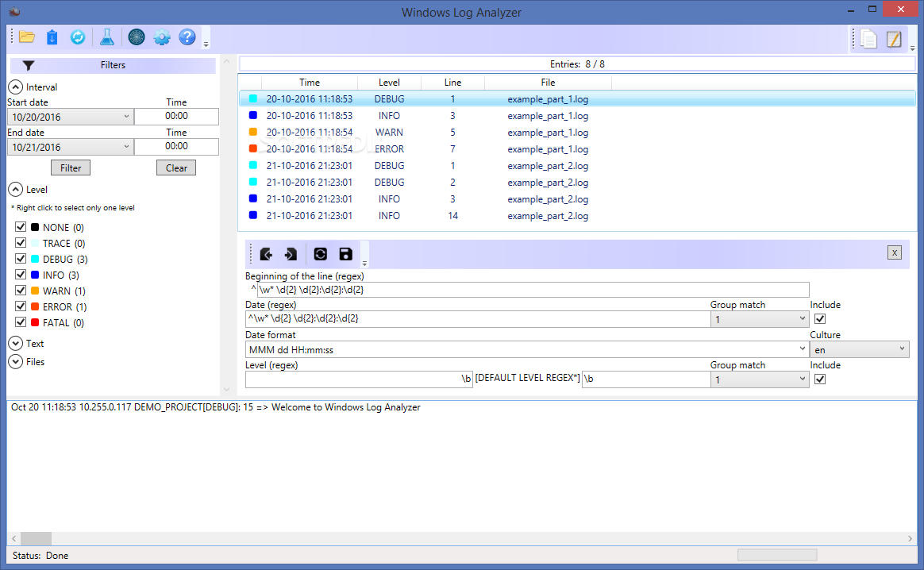The height and width of the screenshot is (570, 924).
Task: Click the dark radar web icon
Action: pyautogui.click(x=136, y=37)
